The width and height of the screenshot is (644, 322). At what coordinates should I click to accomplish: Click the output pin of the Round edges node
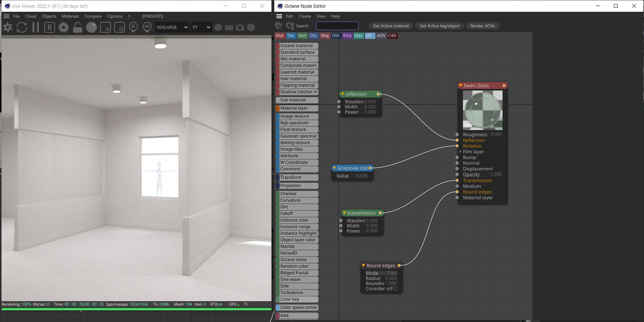click(x=399, y=265)
